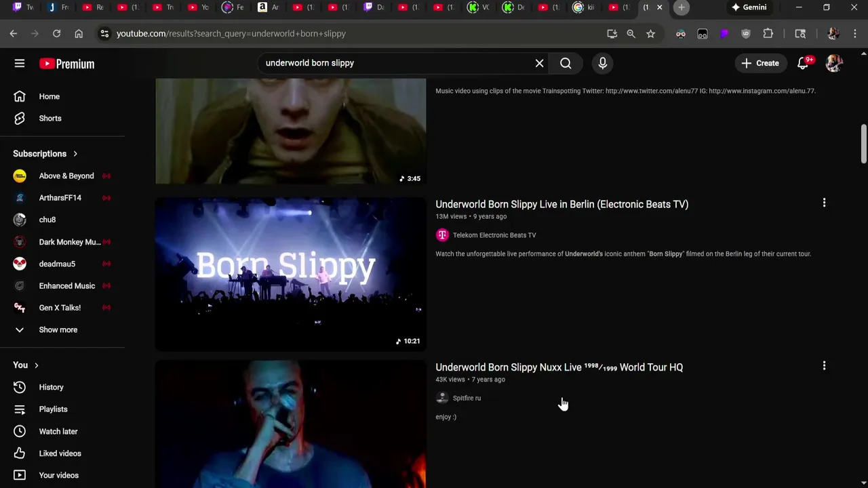This screenshot has width=868, height=488.
Task: Open the Extensions puzzle-piece menu
Action: [768, 33]
